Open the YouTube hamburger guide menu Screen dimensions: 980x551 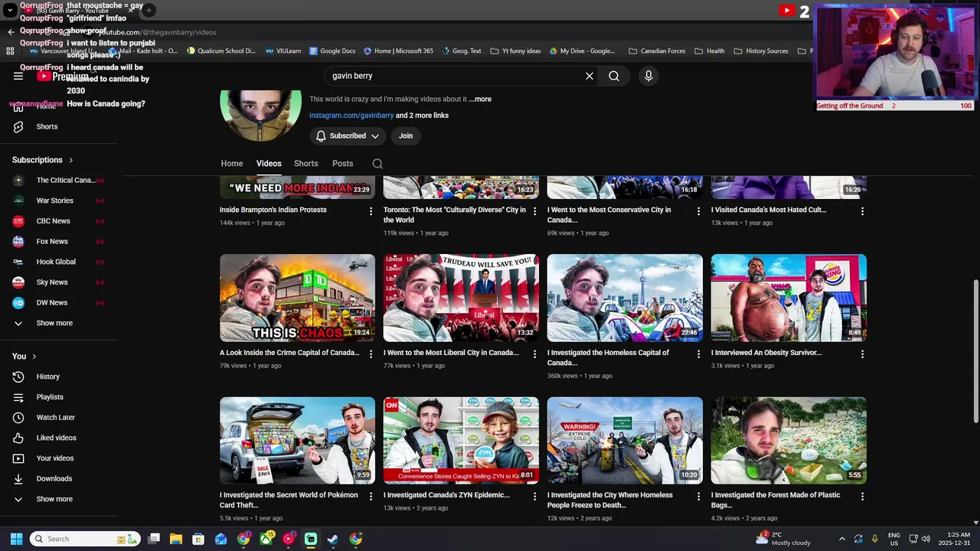(x=18, y=77)
